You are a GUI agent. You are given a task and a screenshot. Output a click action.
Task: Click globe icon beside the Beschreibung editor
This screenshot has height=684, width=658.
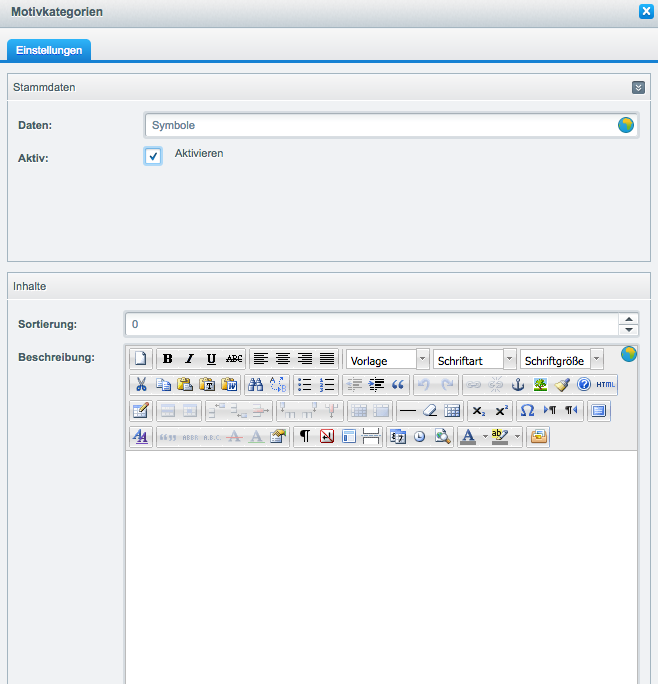point(629,354)
